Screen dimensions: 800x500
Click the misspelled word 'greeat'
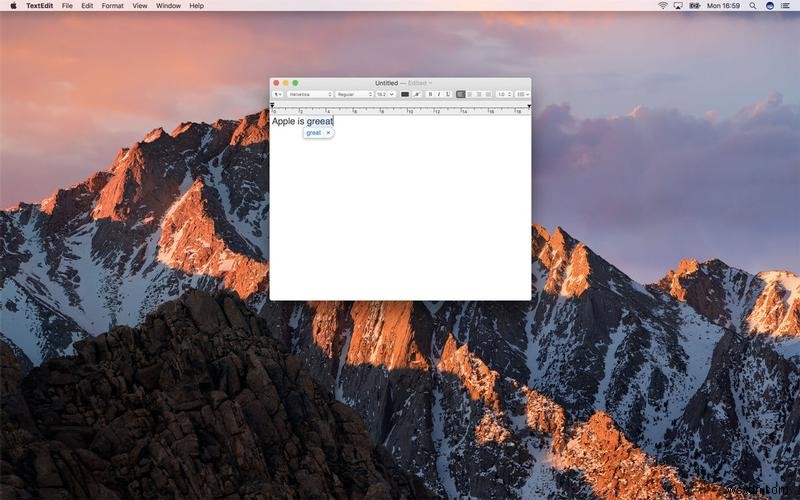(x=320, y=121)
